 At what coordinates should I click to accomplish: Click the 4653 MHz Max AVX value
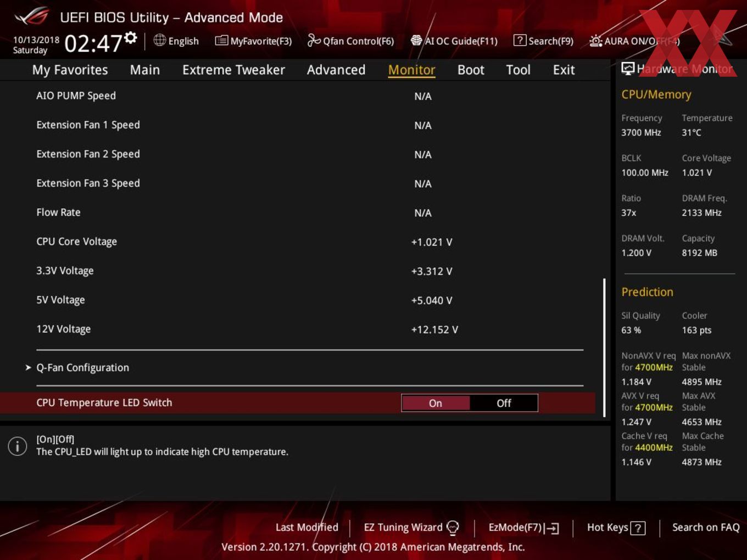701,422
